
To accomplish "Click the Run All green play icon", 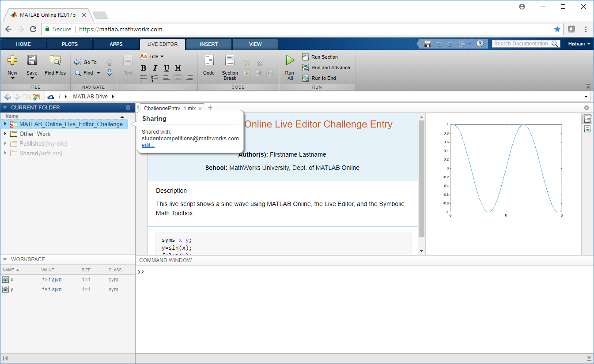I will pos(290,60).
